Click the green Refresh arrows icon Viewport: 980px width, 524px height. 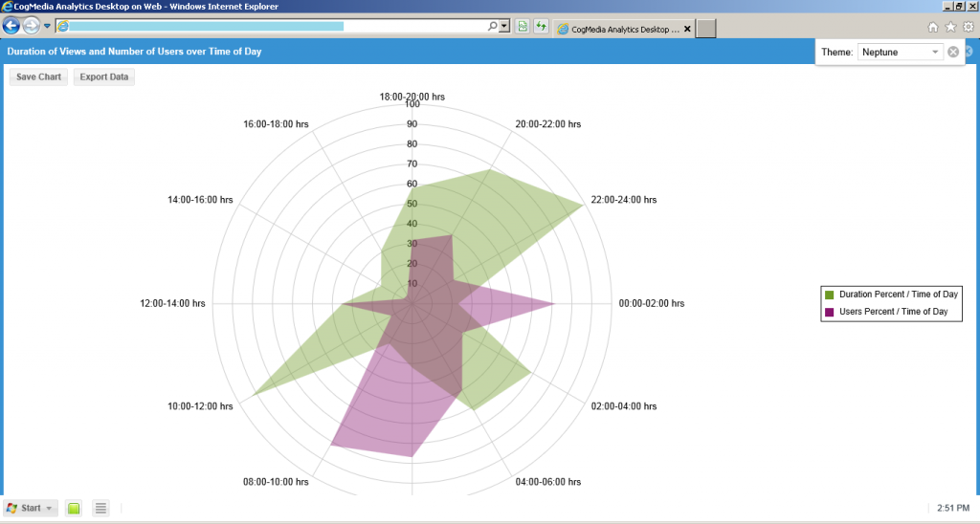pyautogui.click(x=542, y=27)
